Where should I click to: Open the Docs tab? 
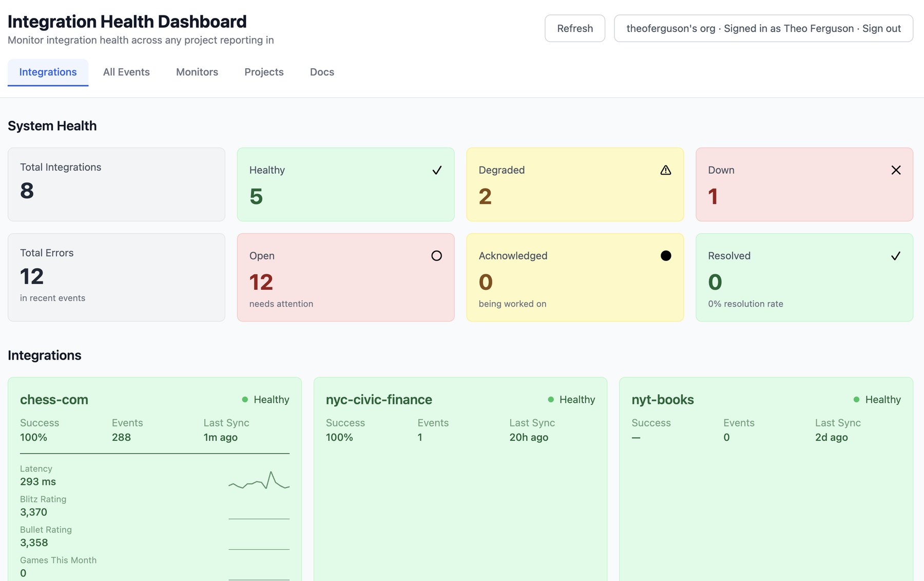click(x=322, y=72)
